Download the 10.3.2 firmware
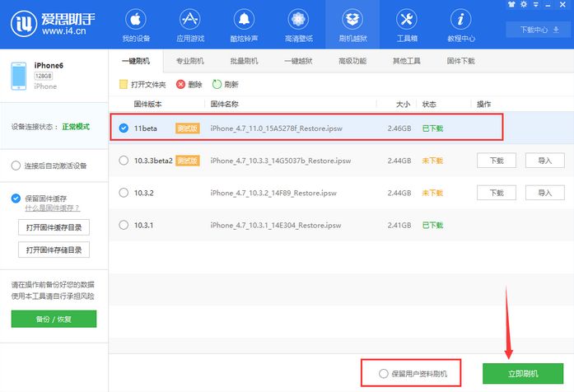Image resolution: width=574 pixels, height=392 pixels. [497, 193]
